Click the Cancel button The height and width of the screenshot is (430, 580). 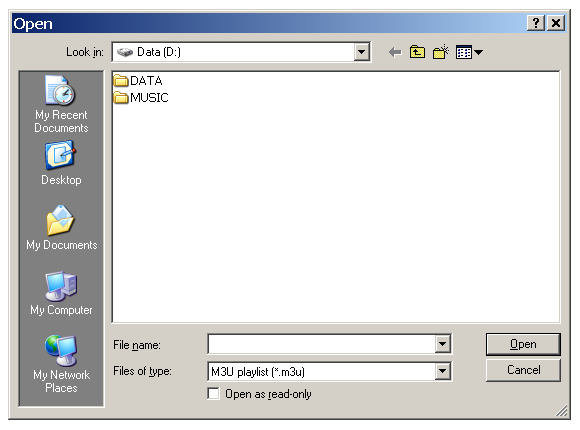[x=523, y=370]
